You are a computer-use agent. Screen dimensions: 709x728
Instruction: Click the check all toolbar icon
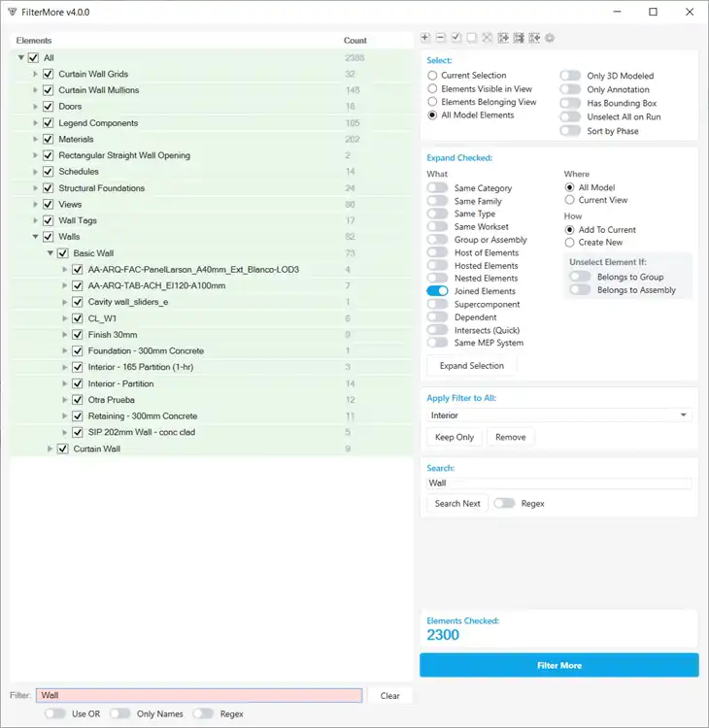[456, 38]
